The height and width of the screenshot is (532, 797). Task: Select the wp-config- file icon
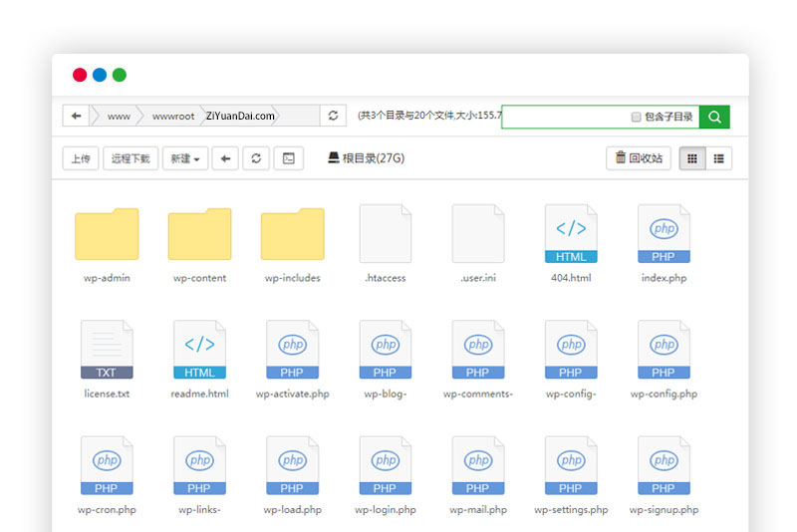tap(571, 350)
